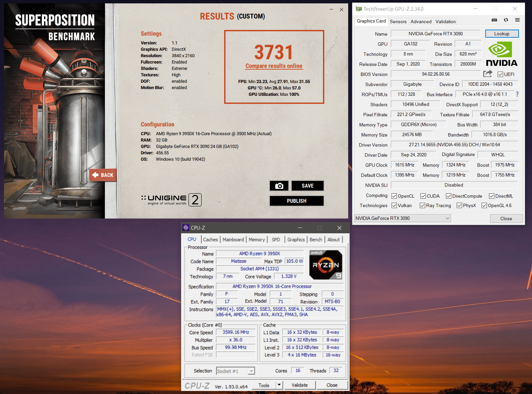
Task: Click the Driver Version field in GPU-Z
Action: click(x=454, y=145)
